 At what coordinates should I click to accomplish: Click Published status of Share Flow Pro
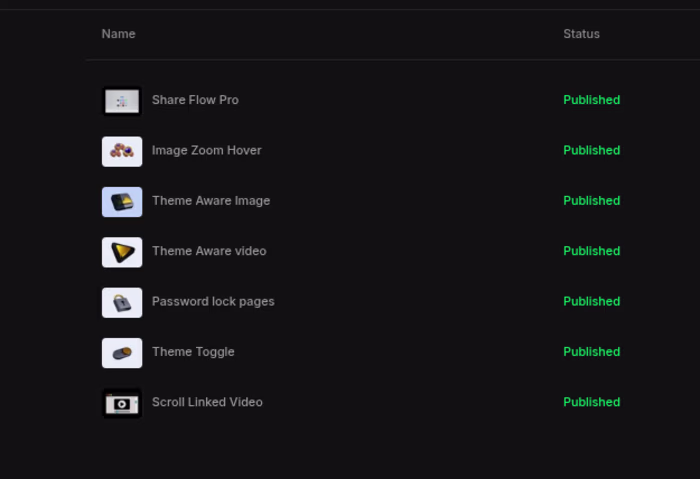591,100
